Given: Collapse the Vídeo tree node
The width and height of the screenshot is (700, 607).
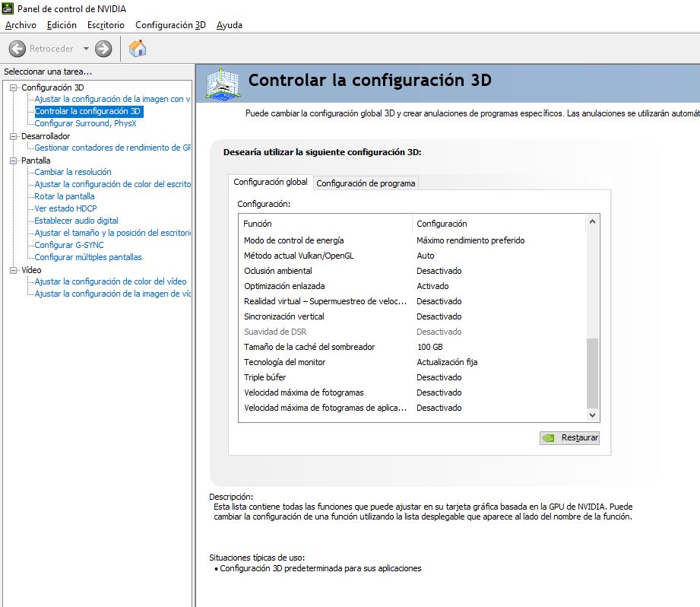Looking at the screenshot, I should (14, 270).
